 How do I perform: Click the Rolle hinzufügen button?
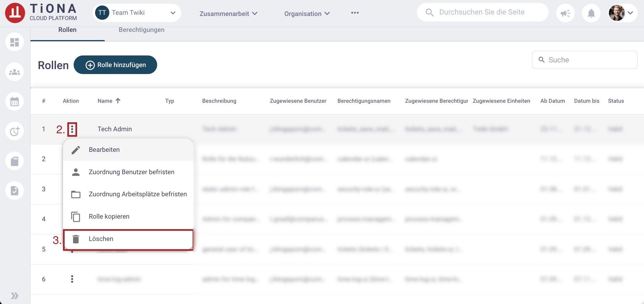click(x=115, y=65)
